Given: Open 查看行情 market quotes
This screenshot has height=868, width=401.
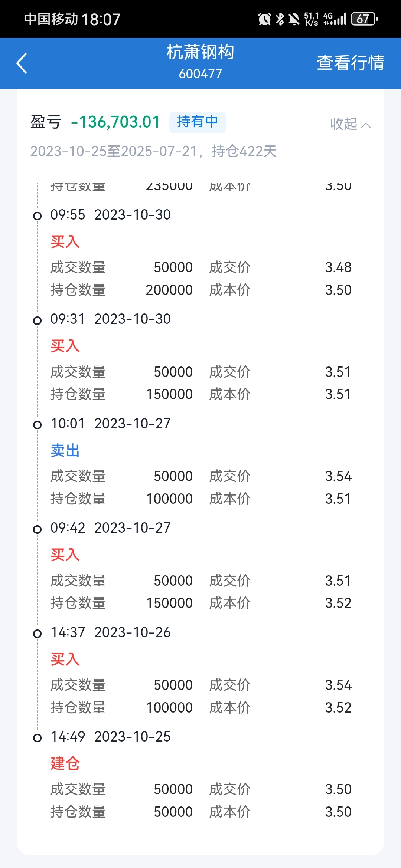Looking at the screenshot, I should 351,63.
